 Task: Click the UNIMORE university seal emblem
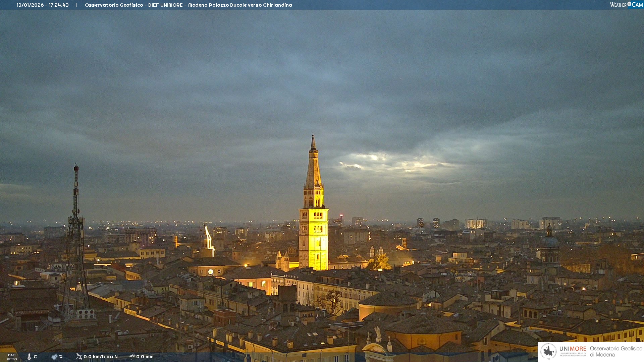(x=548, y=351)
